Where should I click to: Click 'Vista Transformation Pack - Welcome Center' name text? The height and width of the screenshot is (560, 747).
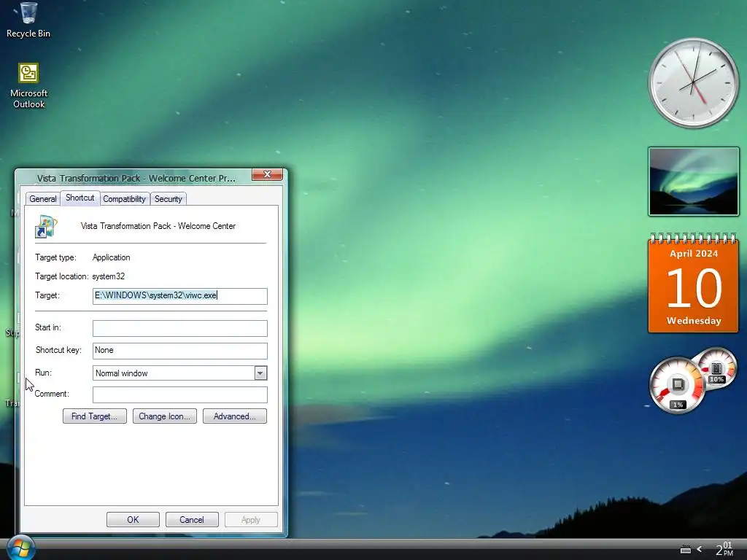pyautogui.click(x=158, y=226)
